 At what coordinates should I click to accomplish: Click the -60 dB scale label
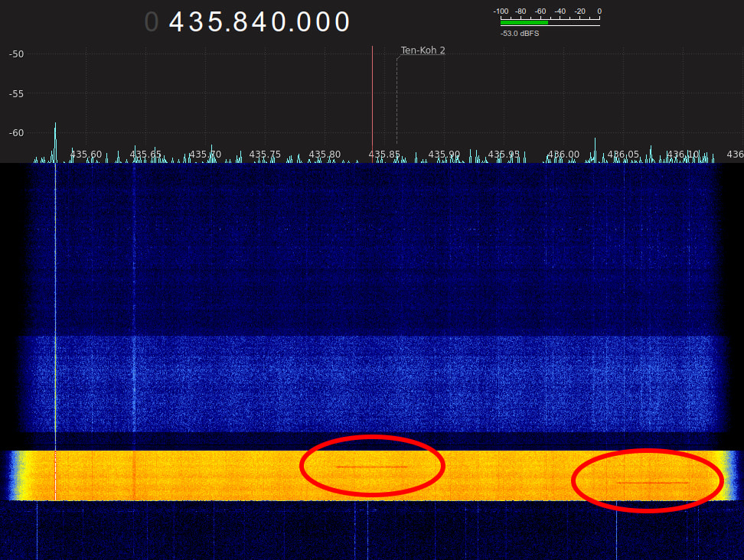(16, 133)
